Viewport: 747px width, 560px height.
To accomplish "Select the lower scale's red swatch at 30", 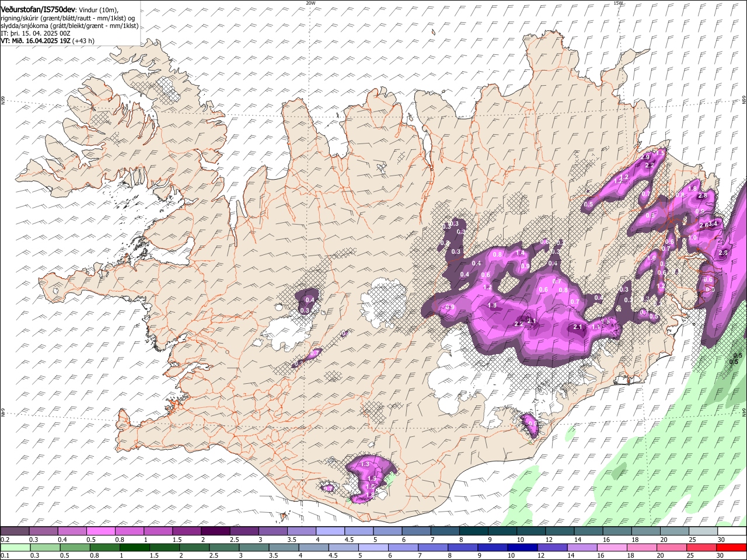I will tap(732, 548).
